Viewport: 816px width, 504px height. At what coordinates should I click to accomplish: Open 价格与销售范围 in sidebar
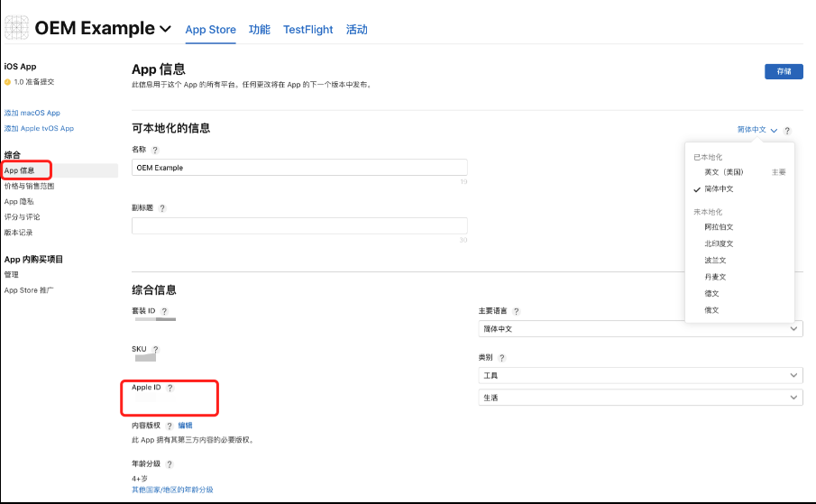[29, 187]
